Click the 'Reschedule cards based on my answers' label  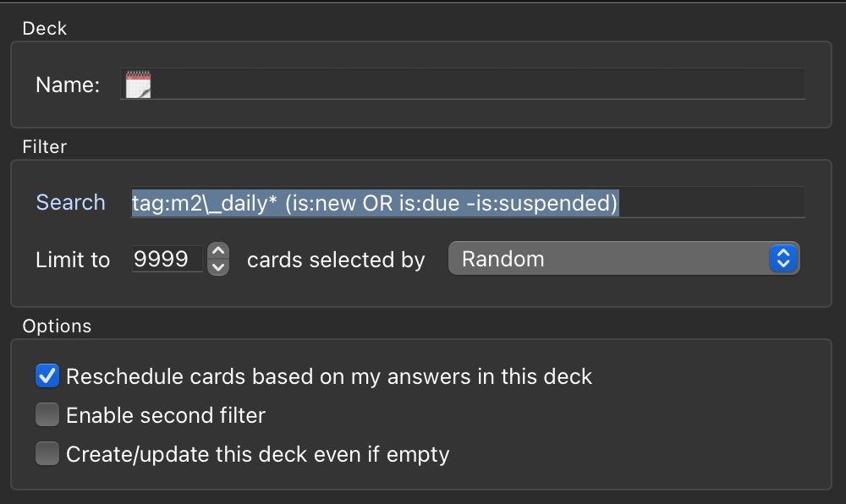[x=329, y=376]
